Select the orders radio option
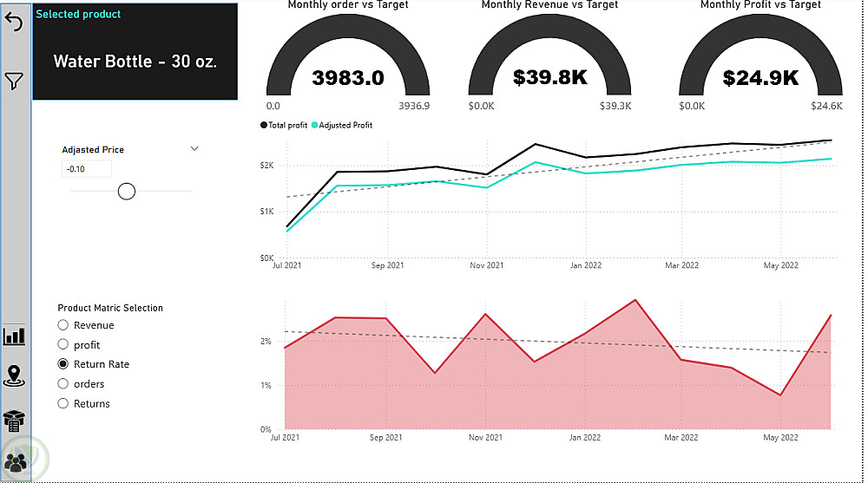Viewport: 868px width, 483px height. (x=63, y=384)
